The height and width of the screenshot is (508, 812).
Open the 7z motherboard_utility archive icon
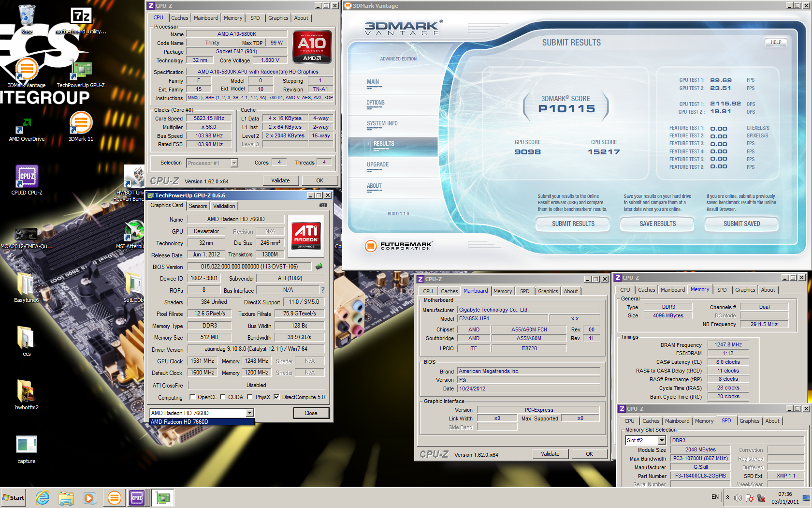pyautogui.click(x=81, y=19)
